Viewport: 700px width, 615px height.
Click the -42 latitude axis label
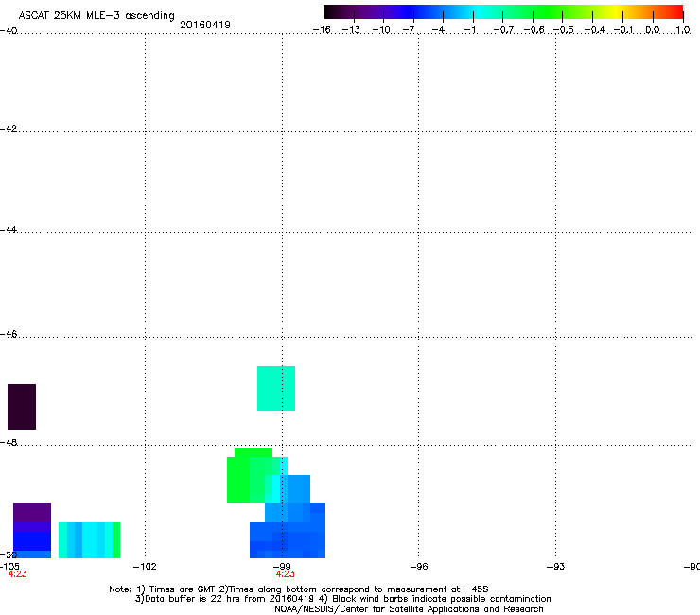pyautogui.click(x=8, y=128)
